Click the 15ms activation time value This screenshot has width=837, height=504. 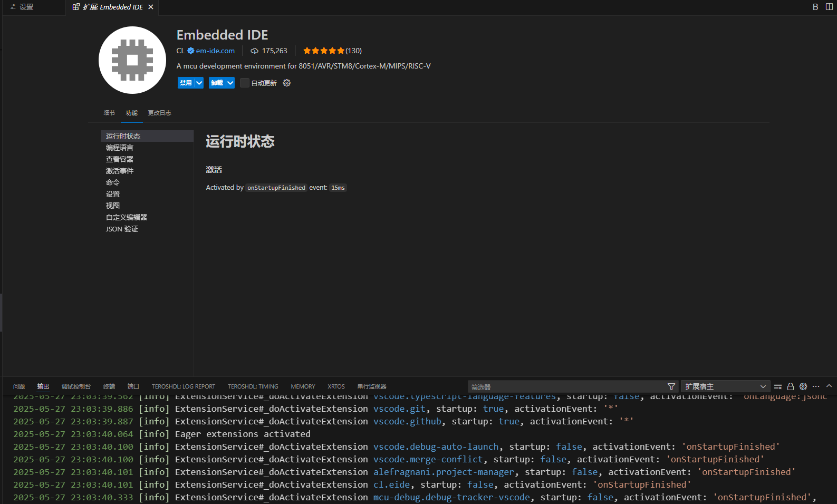pos(338,188)
